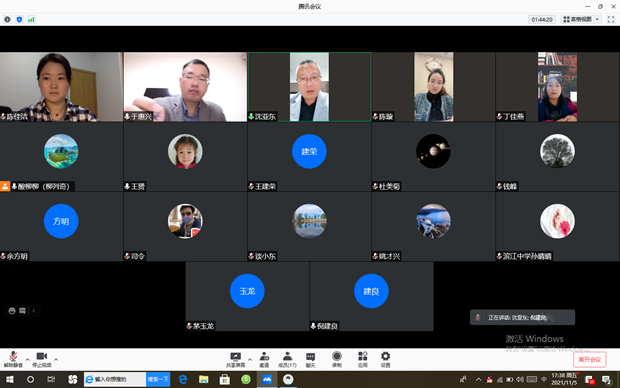Unmute microphone with 解除静音 button
The width and height of the screenshot is (620, 388).
(x=13, y=360)
